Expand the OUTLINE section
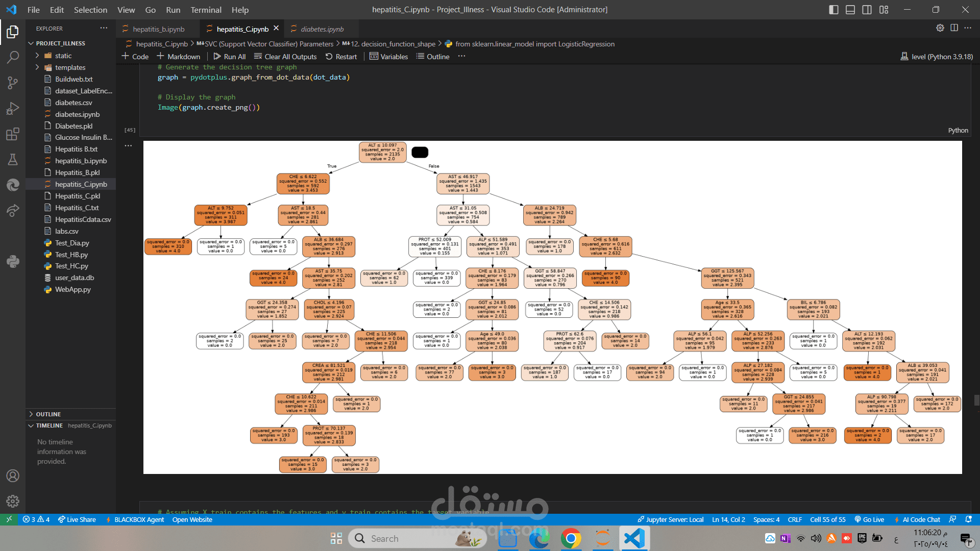 [48, 414]
